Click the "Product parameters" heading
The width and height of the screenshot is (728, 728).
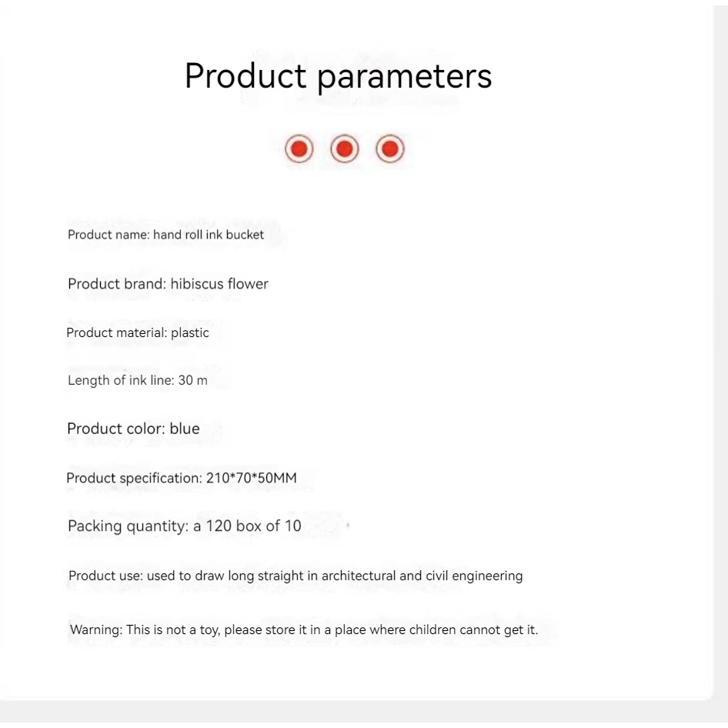tap(338, 76)
